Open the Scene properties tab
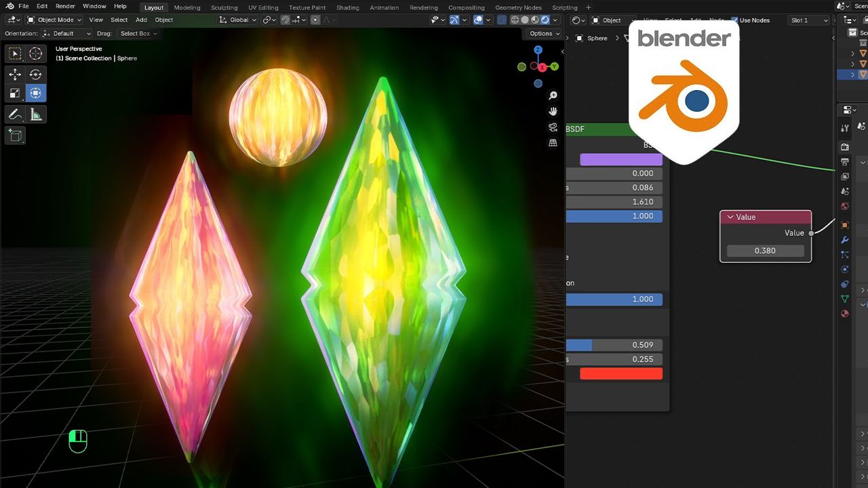The image size is (868, 488). (845, 191)
